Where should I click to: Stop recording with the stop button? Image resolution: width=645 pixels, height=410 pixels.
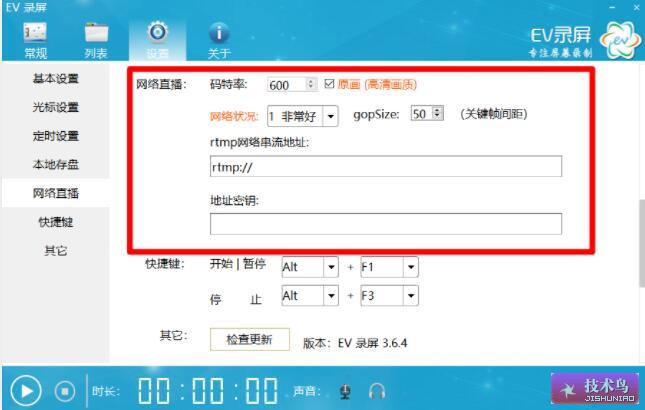[65, 391]
